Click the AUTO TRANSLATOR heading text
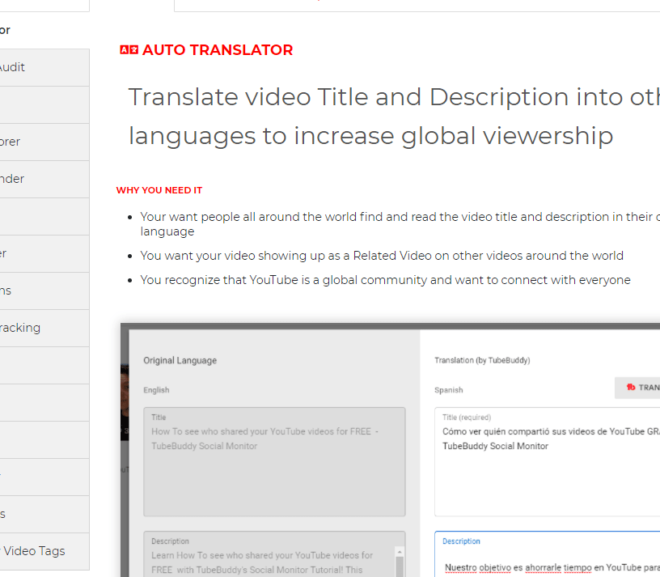The width and height of the screenshot is (660, 577). (217, 50)
